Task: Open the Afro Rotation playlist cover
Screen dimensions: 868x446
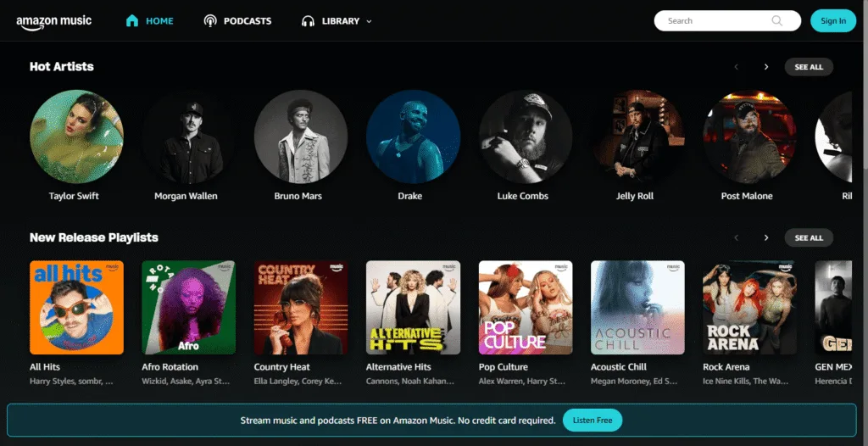Action: 189,308
